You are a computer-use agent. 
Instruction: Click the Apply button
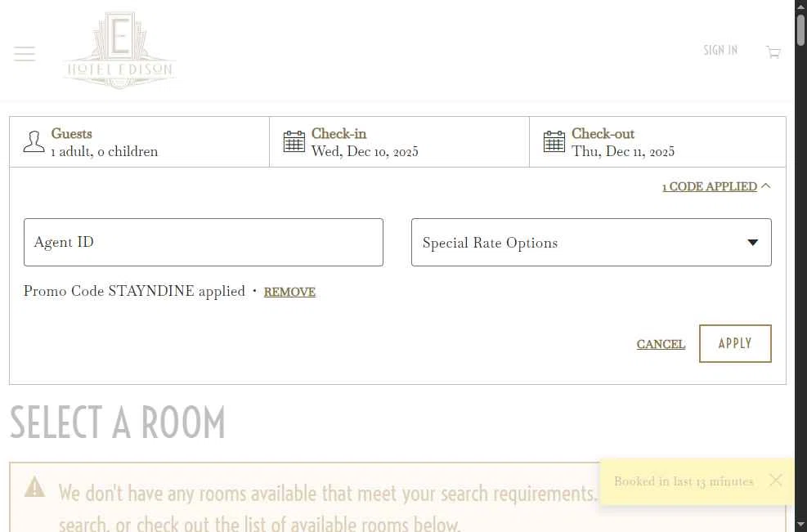pos(735,344)
